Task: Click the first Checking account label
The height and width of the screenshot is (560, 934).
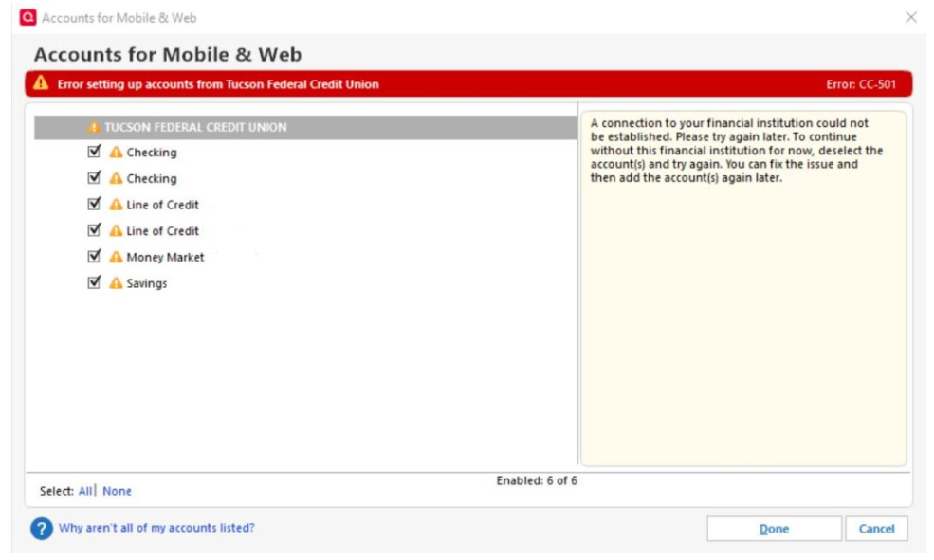Action: (152, 153)
